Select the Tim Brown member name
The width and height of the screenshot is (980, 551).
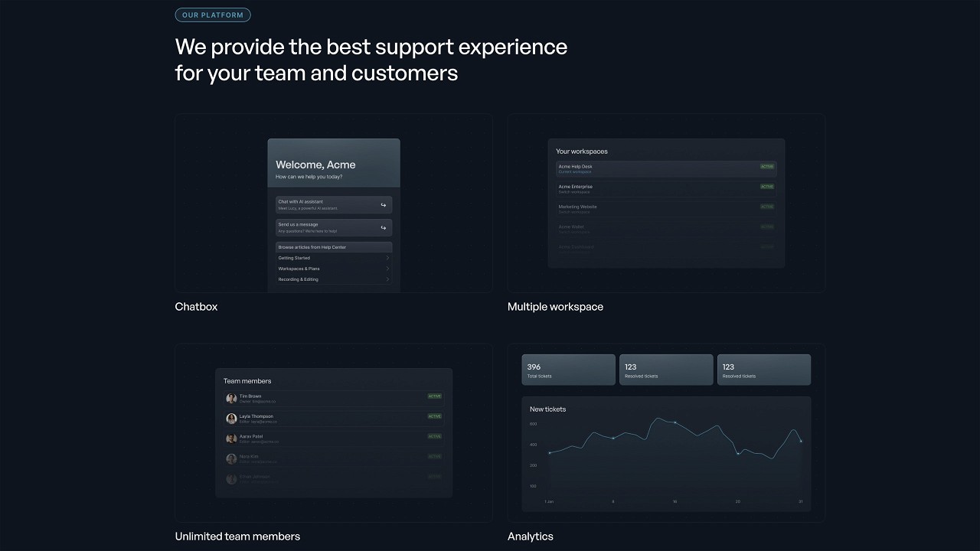point(250,396)
